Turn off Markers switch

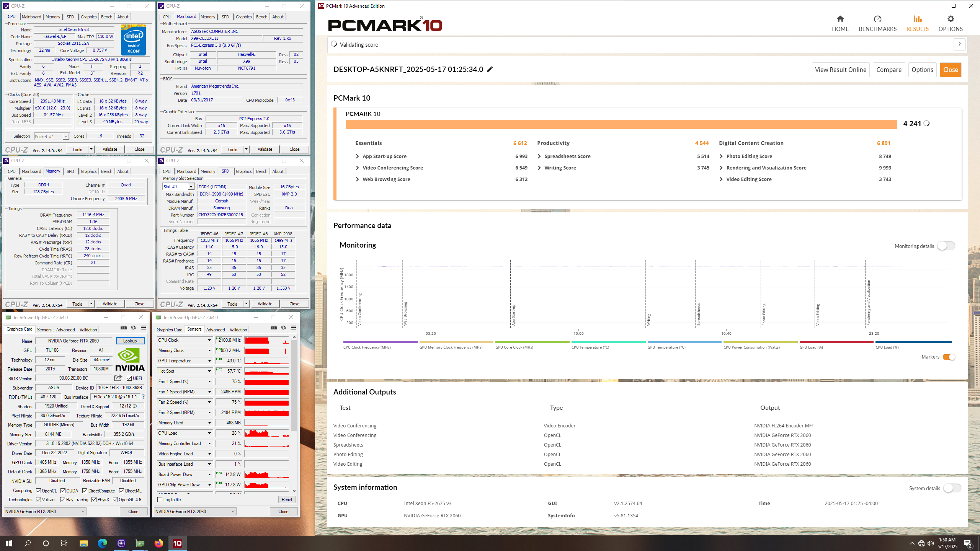949,357
